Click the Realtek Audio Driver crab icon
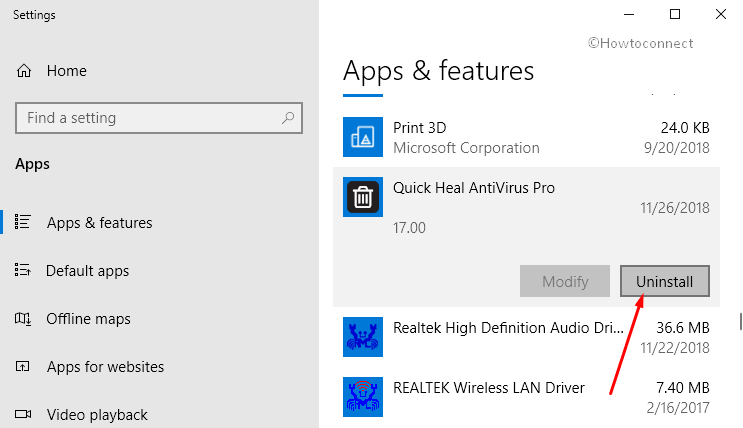The height and width of the screenshot is (428, 743). [x=363, y=337]
